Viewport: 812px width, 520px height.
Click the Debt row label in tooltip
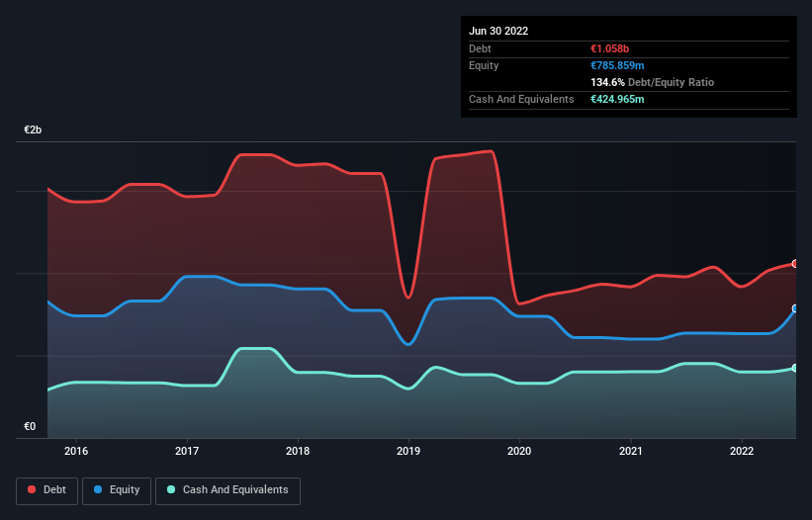480,48
